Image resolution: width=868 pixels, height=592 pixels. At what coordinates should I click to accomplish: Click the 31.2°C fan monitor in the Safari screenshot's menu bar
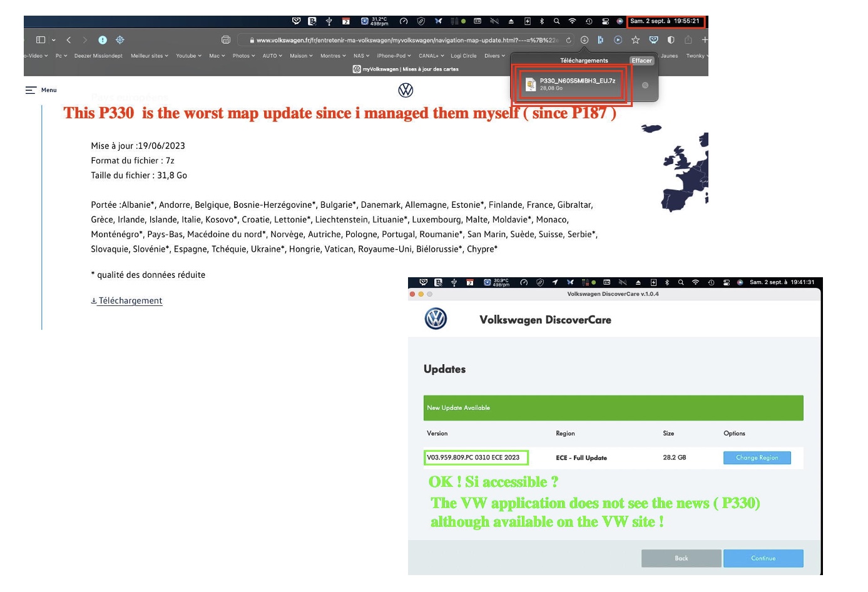pos(374,21)
